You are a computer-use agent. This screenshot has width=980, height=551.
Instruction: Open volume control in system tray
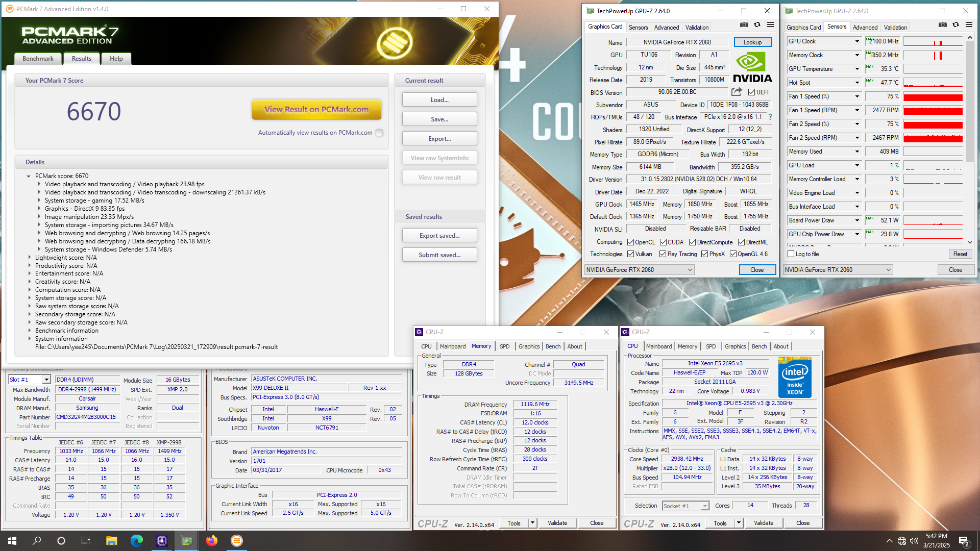click(x=914, y=541)
